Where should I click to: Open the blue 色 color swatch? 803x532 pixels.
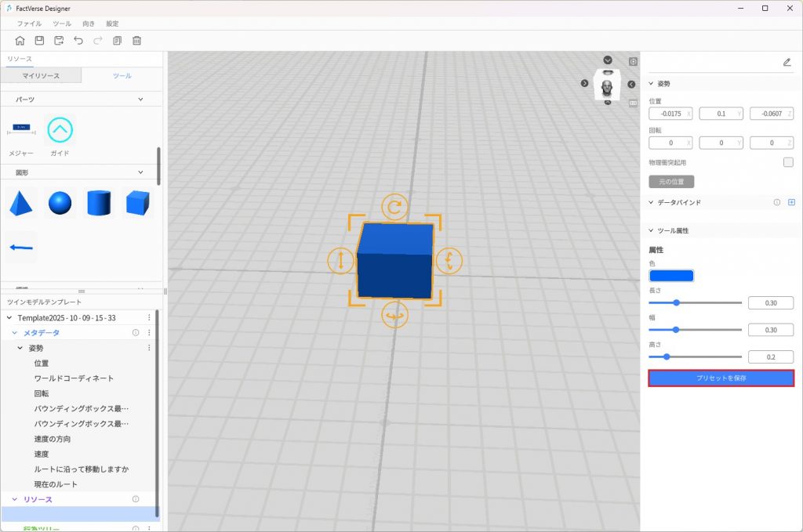(670, 276)
